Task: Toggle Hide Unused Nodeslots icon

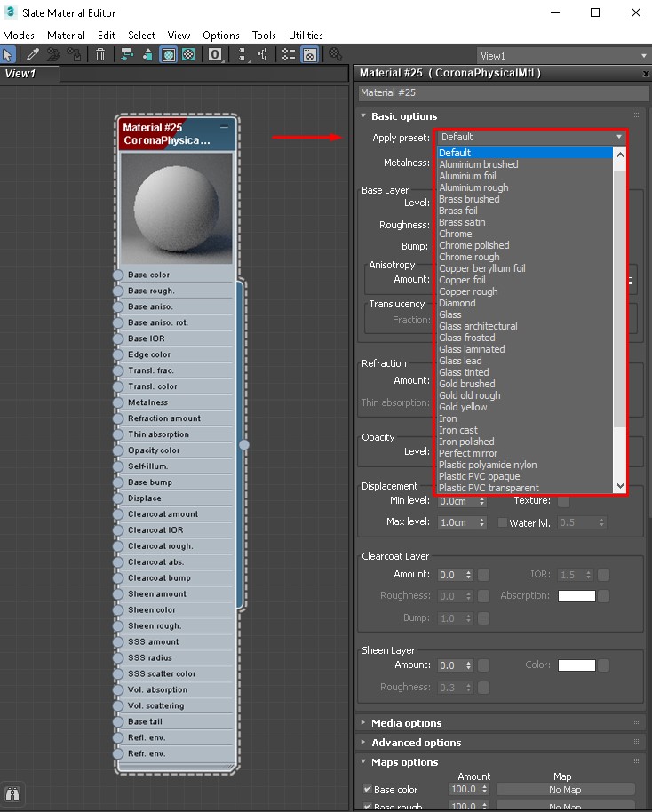Action: point(147,54)
